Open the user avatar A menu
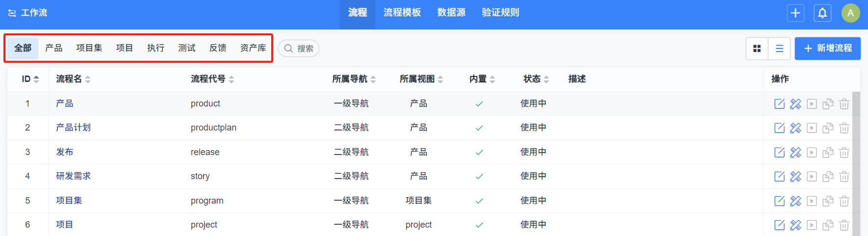The height and width of the screenshot is (236, 868). point(850,13)
